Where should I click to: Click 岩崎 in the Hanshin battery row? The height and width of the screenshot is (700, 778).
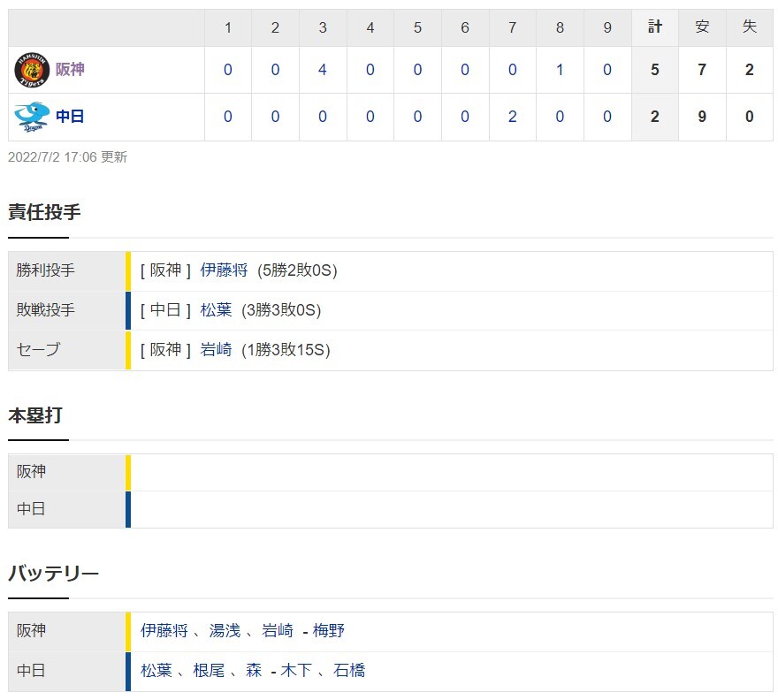tap(278, 630)
